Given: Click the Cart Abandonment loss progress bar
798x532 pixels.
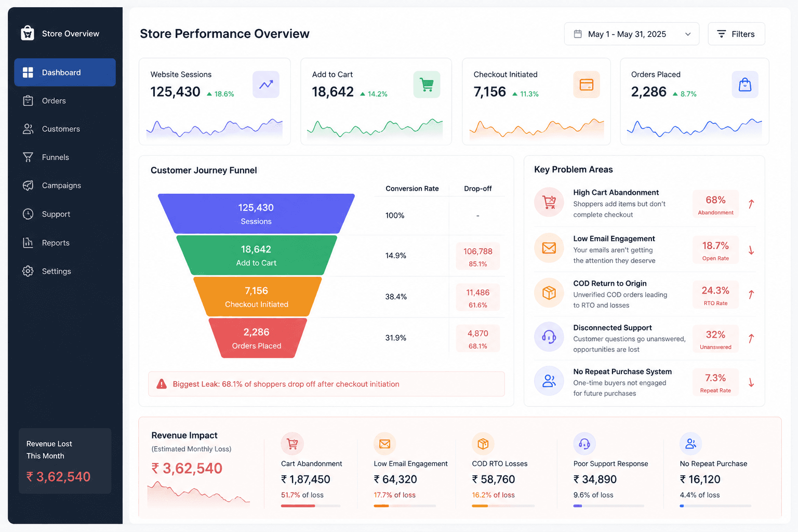Looking at the screenshot, I should point(311,506).
